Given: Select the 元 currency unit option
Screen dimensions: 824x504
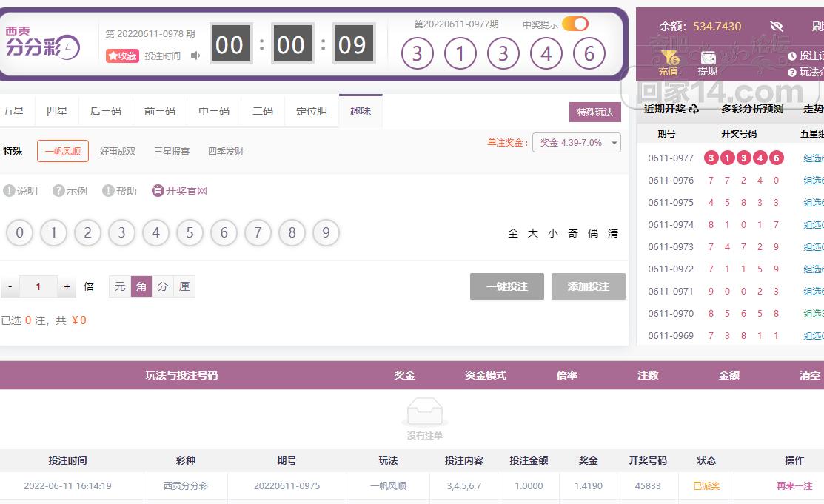Looking at the screenshot, I should (x=120, y=286).
